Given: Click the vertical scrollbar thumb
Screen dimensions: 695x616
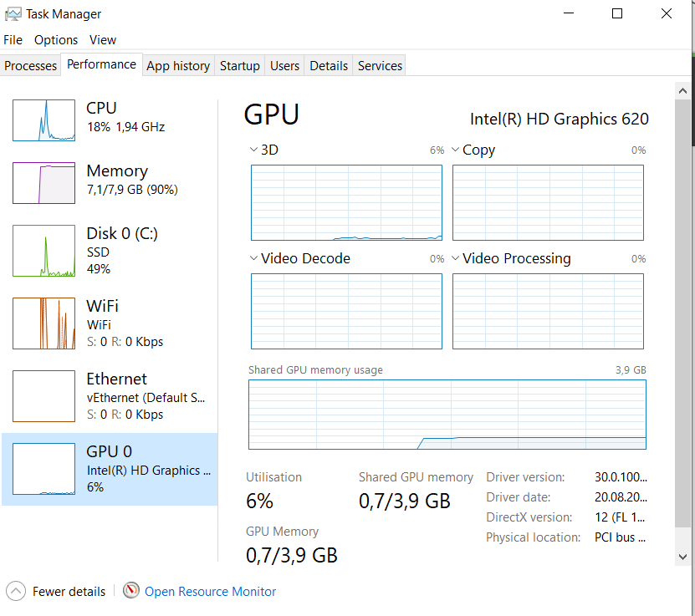Looking at the screenshot, I should (682, 313).
